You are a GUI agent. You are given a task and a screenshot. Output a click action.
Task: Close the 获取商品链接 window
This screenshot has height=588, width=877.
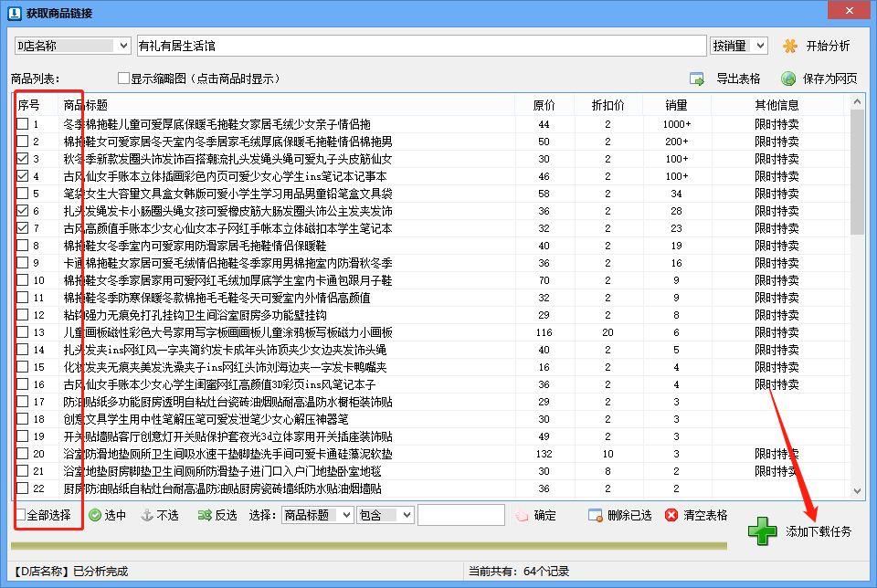pyautogui.click(x=849, y=11)
